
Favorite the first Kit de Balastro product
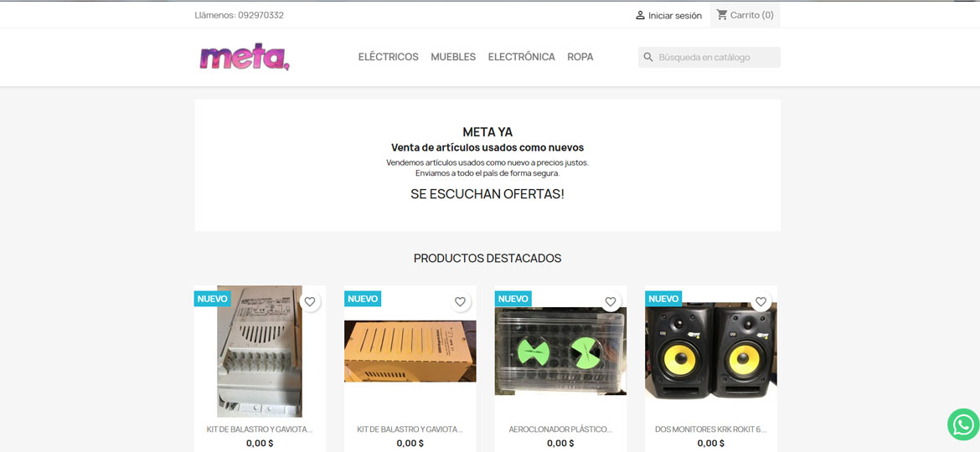(310, 301)
